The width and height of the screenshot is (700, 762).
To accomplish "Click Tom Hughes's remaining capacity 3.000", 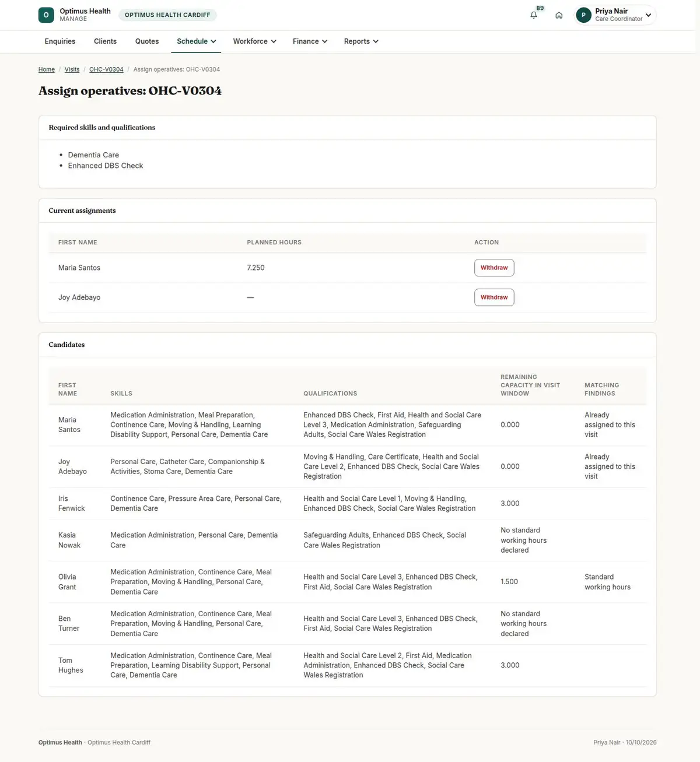I will pos(510,665).
